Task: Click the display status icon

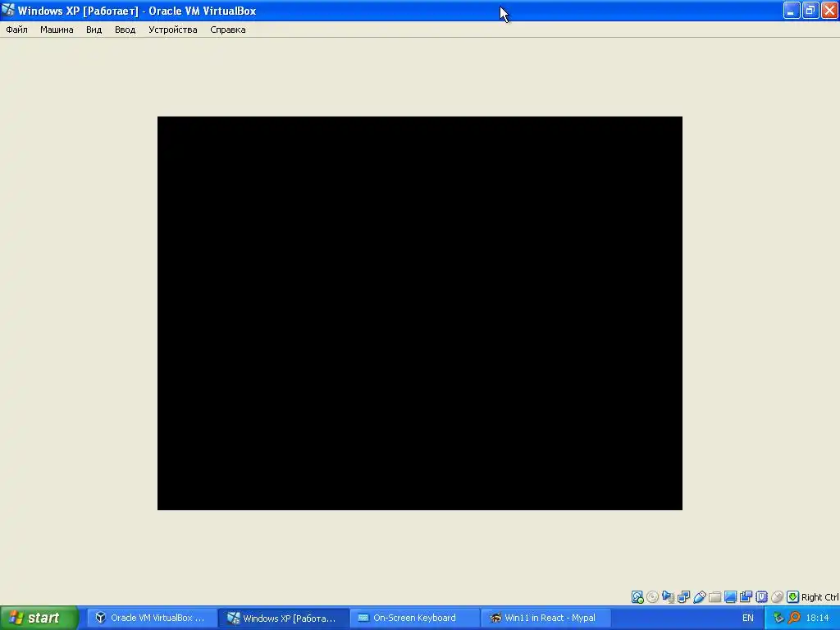Action: [x=730, y=597]
